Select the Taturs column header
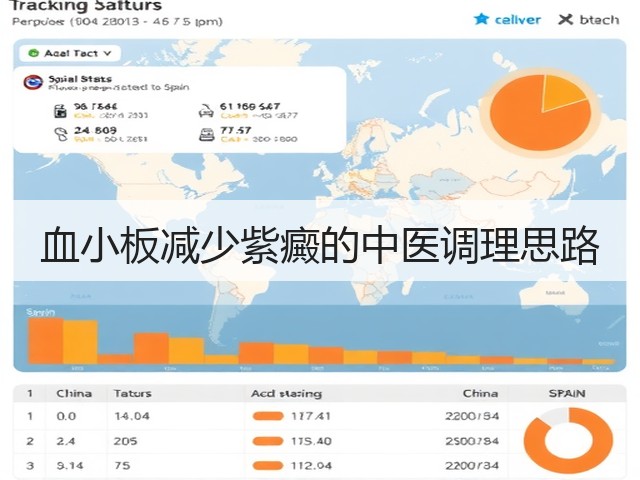The height and width of the screenshot is (480, 640). (x=133, y=393)
